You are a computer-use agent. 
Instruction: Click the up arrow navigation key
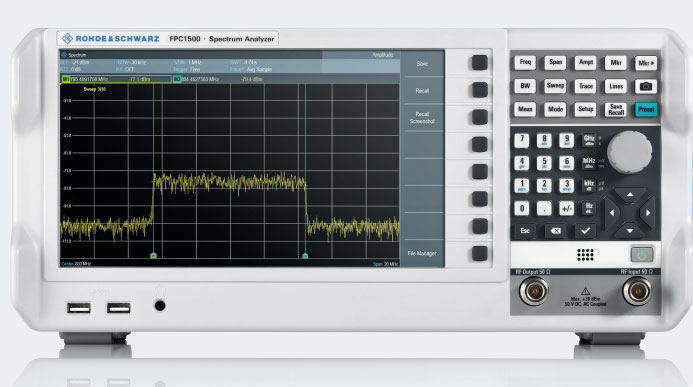point(630,195)
